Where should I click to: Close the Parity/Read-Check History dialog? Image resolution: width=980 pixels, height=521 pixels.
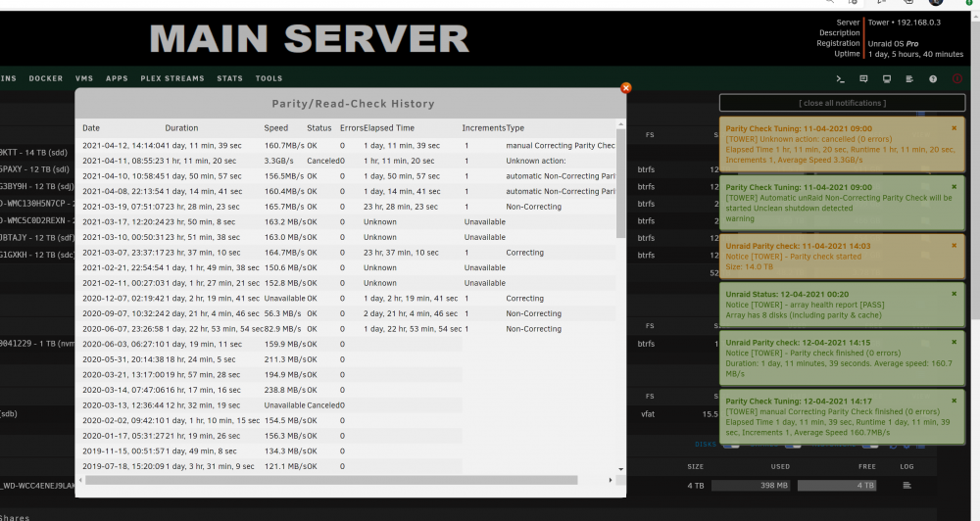625,88
